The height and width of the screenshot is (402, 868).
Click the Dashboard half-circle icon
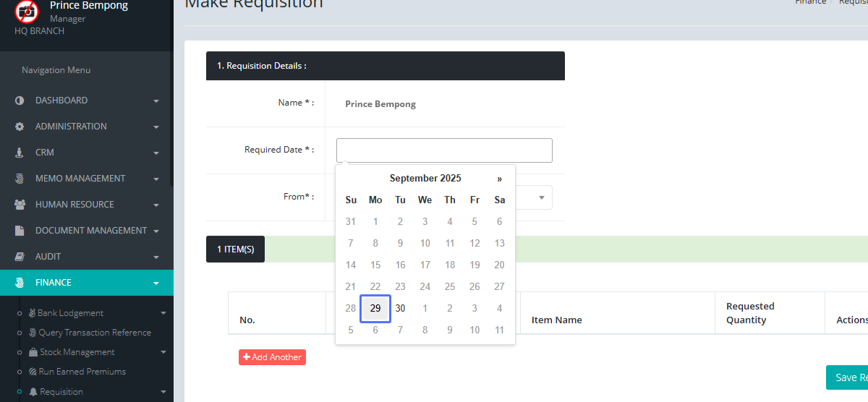(x=20, y=100)
